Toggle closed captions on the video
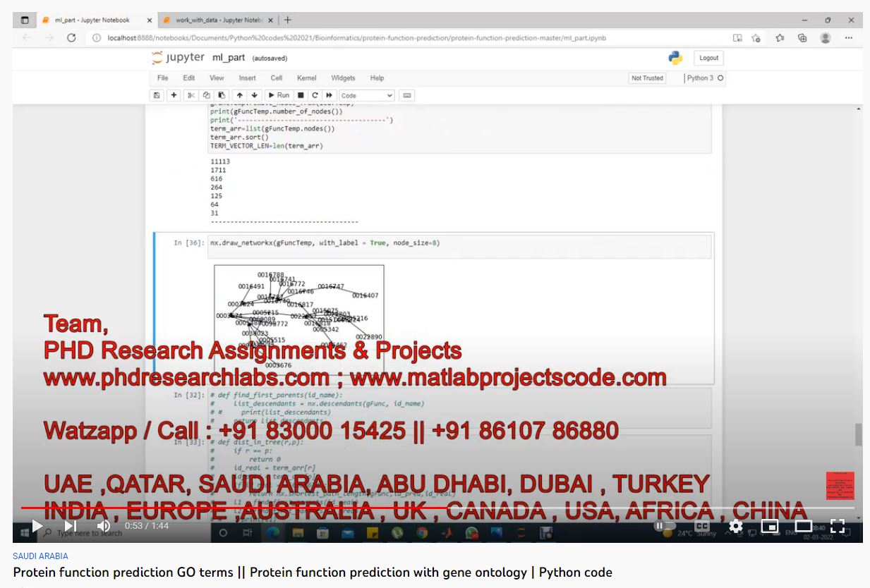 [702, 525]
